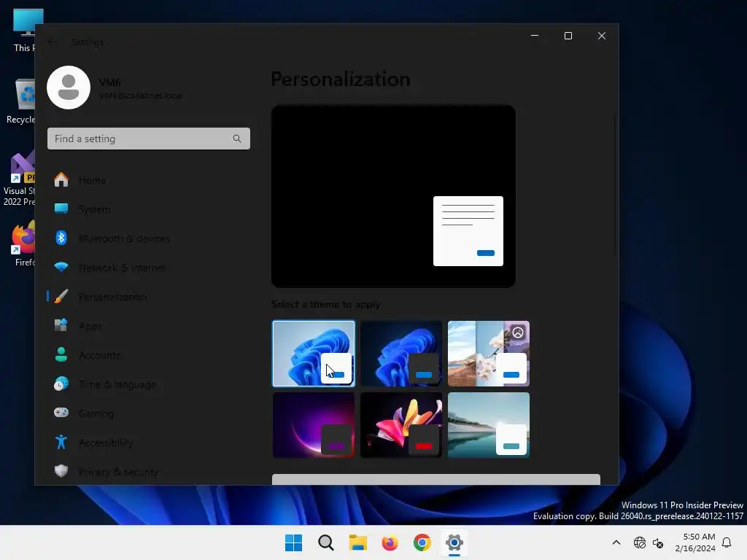Launch Google Chrome from the taskbar
This screenshot has width=747, height=560.
[x=422, y=542]
